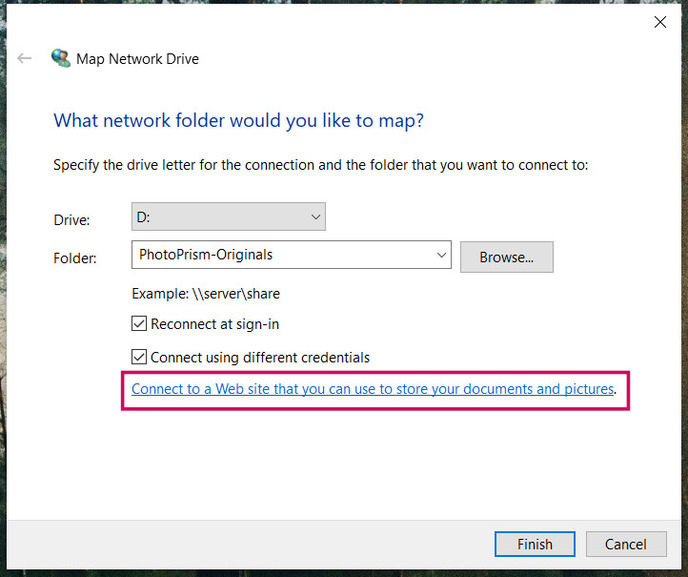Uncheck Connect using different credentials box
Screen dimensions: 688x577
tap(140, 357)
